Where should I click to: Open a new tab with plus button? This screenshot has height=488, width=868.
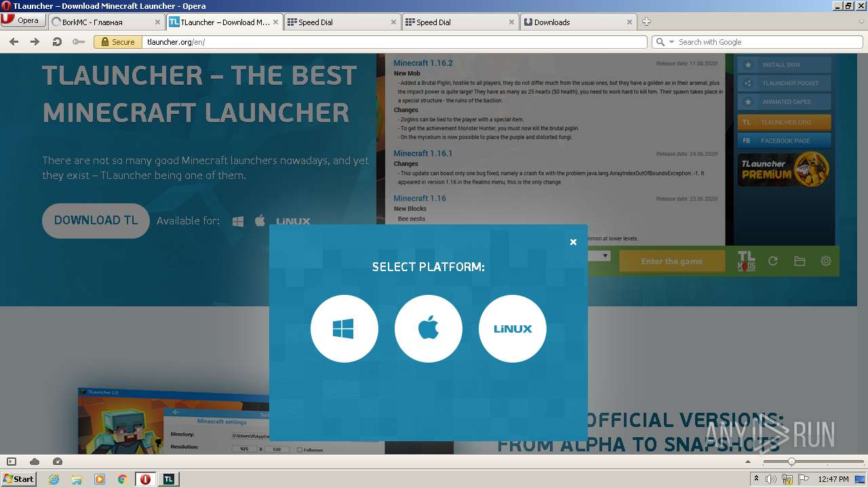tap(646, 22)
